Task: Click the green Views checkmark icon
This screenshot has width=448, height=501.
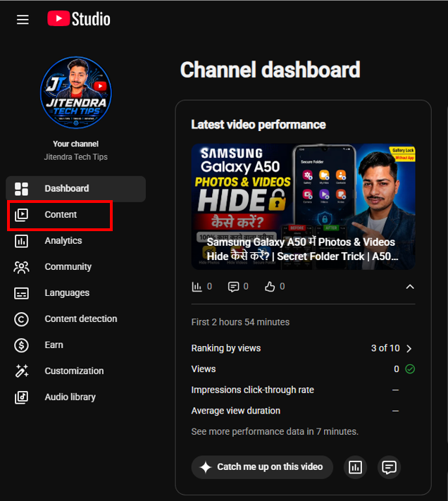Action: 410,369
